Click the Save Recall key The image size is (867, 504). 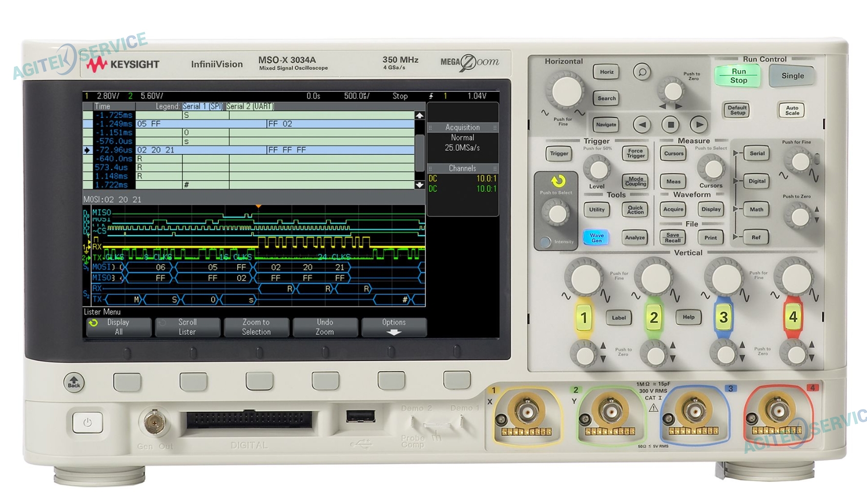point(673,238)
